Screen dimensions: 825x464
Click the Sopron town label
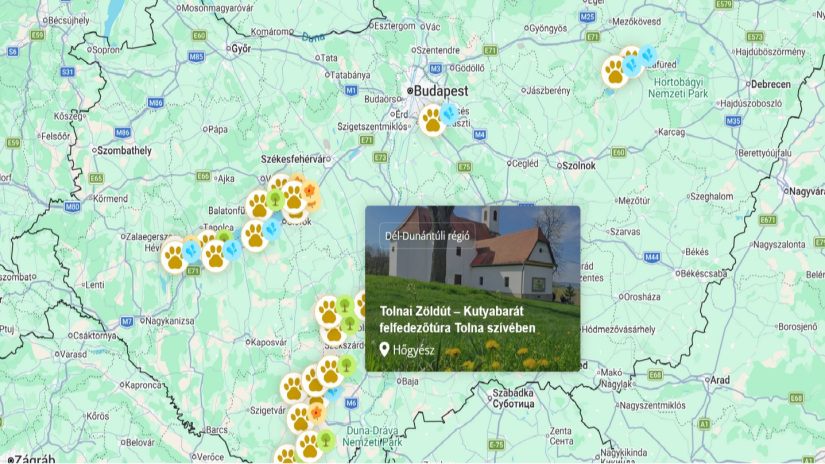pos(106,50)
